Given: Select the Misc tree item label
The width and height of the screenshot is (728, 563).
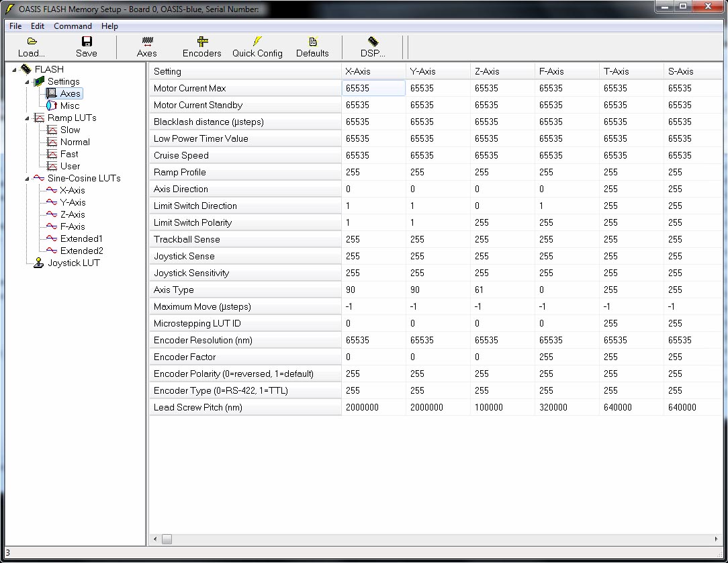Looking at the screenshot, I should pos(70,105).
